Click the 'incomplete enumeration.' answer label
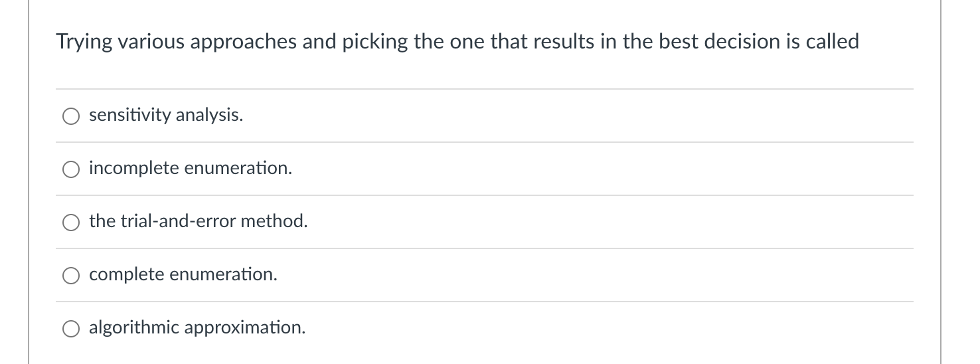 pos(191,169)
